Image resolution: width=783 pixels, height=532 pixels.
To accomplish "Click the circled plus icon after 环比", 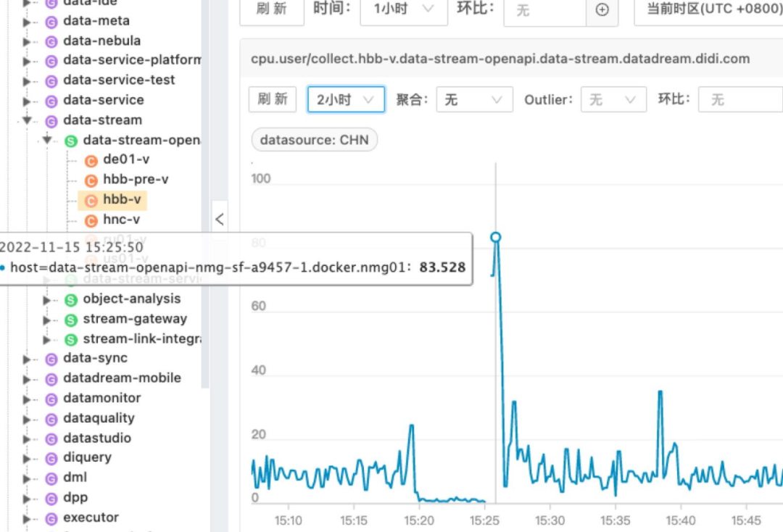I will (x=602, y=9).
